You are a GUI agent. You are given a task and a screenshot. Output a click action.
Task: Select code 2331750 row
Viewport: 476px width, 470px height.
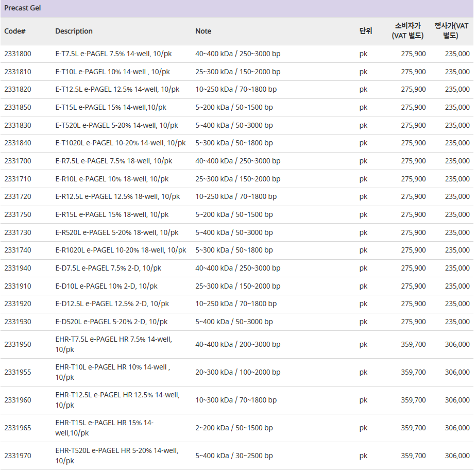[x=237, y=215]
